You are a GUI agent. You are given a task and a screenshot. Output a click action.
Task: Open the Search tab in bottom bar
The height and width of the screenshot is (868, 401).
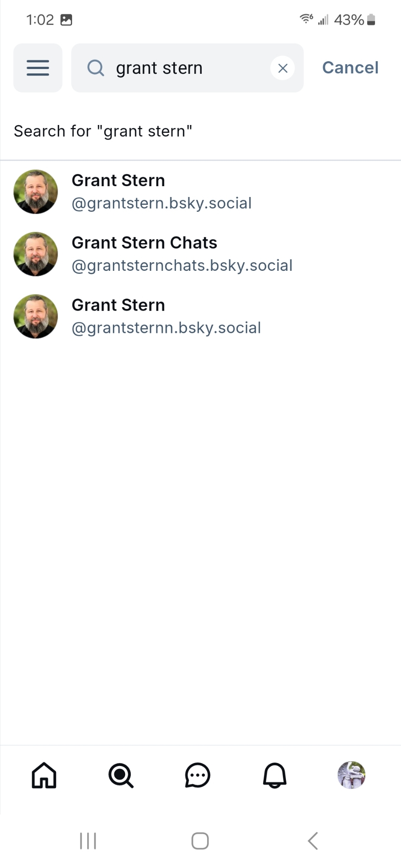121,775
